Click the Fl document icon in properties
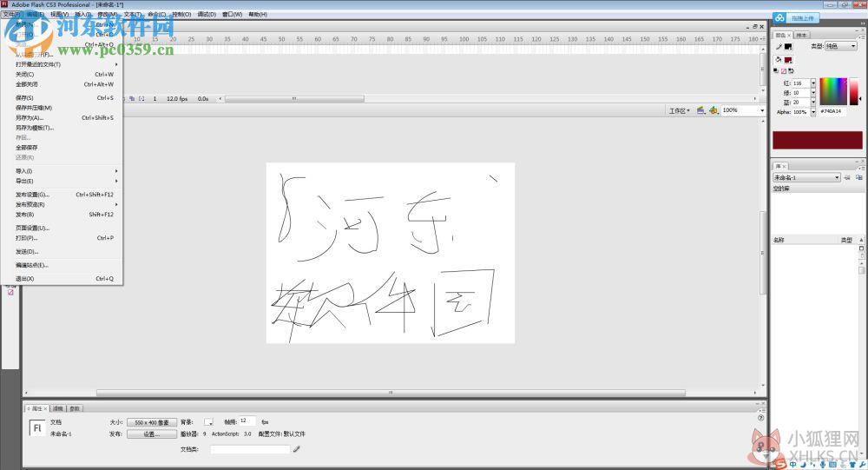The height and width of the screenshot is (470, 868). coord(37,428)
